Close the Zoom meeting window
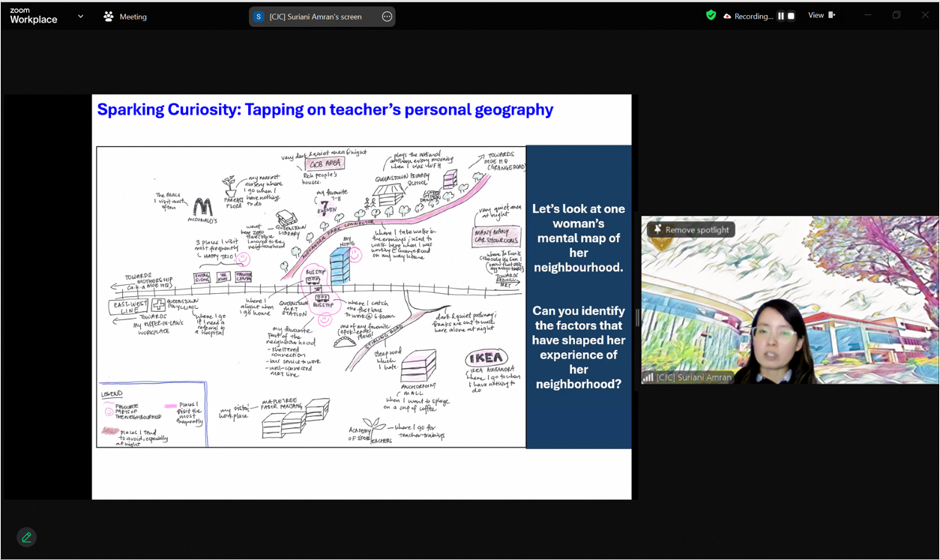The height and width of the screenshot is (560, 940). click(x=925, y=15)
